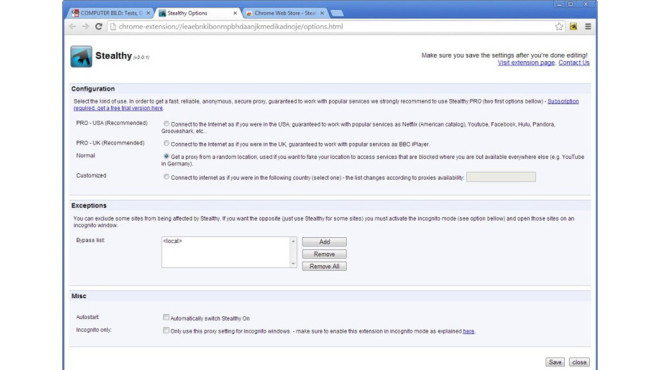
Task: Open a new tab with the new tab button
Action: pos(337,13)
